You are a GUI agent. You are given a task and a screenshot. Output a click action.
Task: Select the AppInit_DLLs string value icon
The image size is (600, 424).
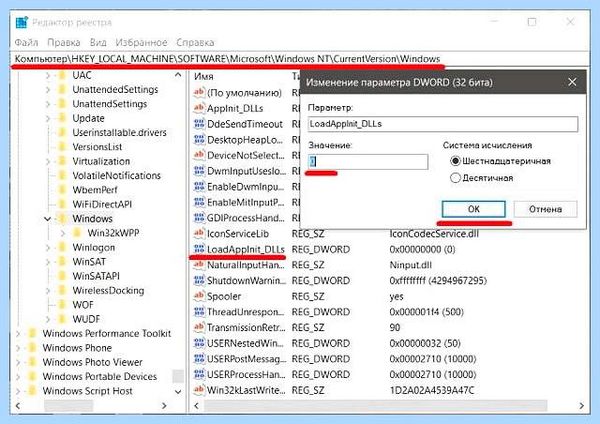pyautogui.click(x=199, y=108)
